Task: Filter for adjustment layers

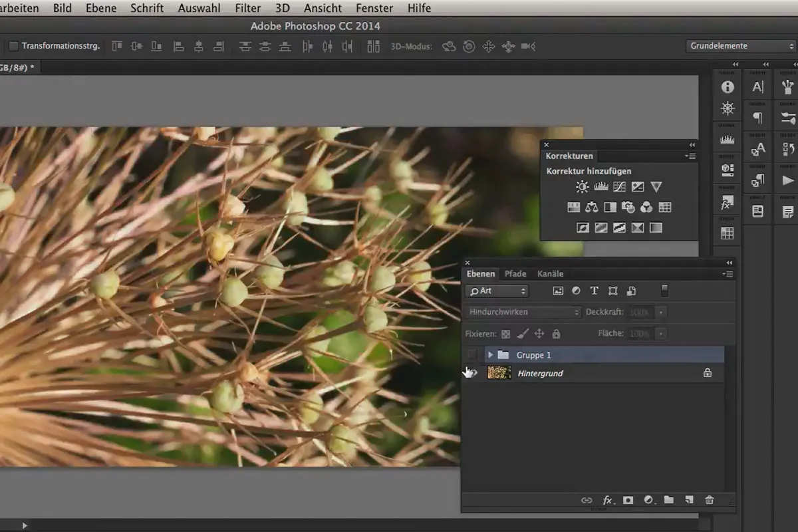Action: coord(576,291)
